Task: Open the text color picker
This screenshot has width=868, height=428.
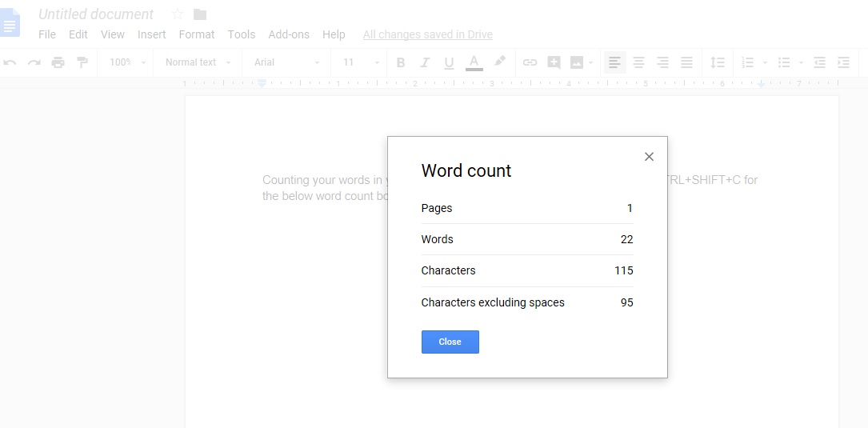Action: pos(474,62)
